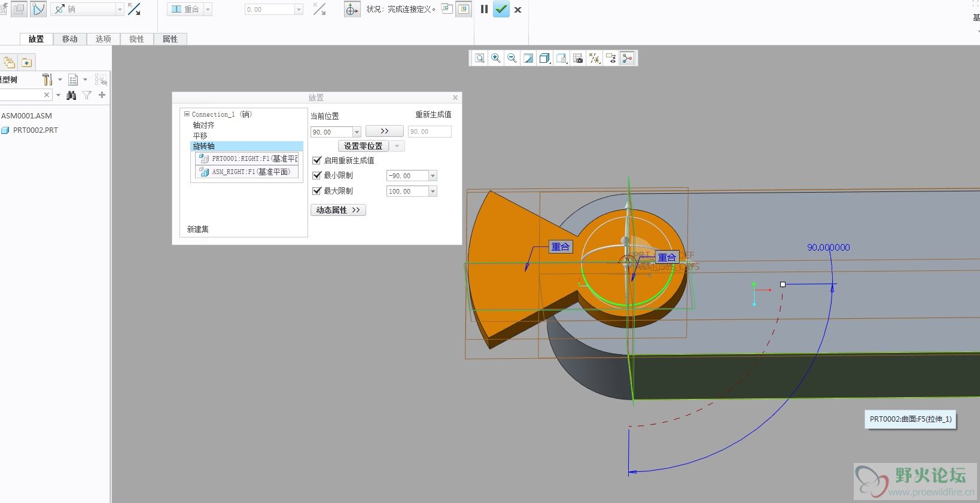The height and width of the screenshot is (503, 980).
Task: Click the greyed change offset orientation icon
Action: [319, 10]
